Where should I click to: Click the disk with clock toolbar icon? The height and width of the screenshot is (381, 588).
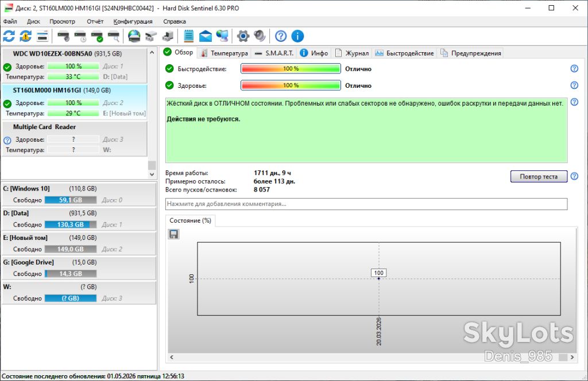(80, 36)
